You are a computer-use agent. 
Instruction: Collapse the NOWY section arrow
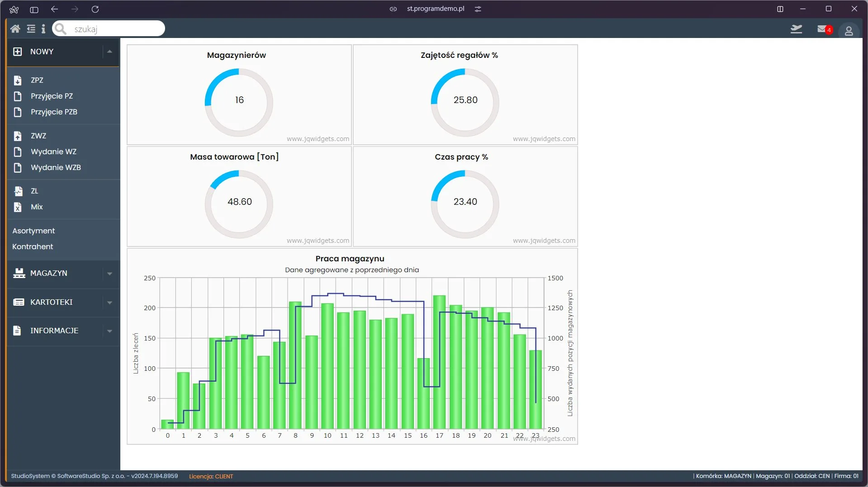click(x=109, y=52)
